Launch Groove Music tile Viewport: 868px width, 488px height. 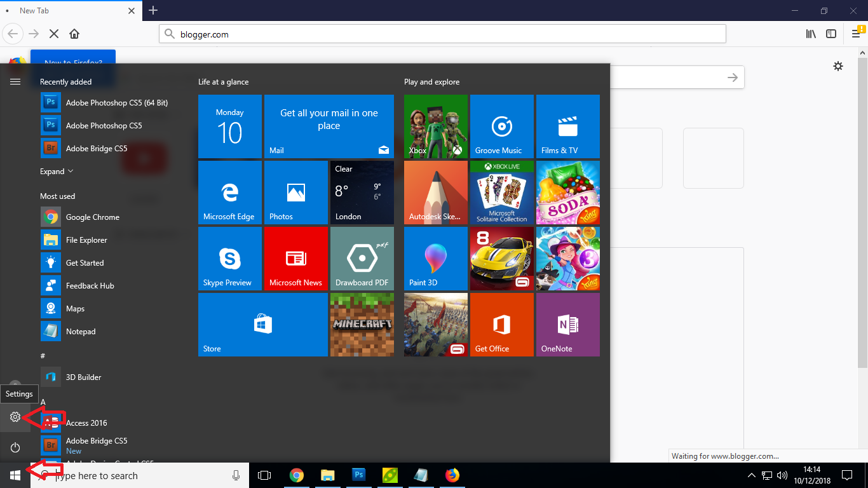[502, 126]
